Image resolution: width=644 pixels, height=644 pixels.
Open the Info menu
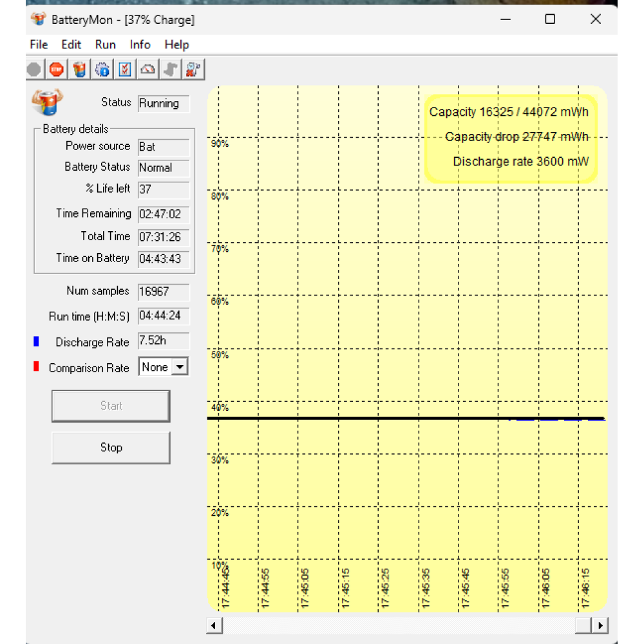pyautogui.click(x=140, y=44)
